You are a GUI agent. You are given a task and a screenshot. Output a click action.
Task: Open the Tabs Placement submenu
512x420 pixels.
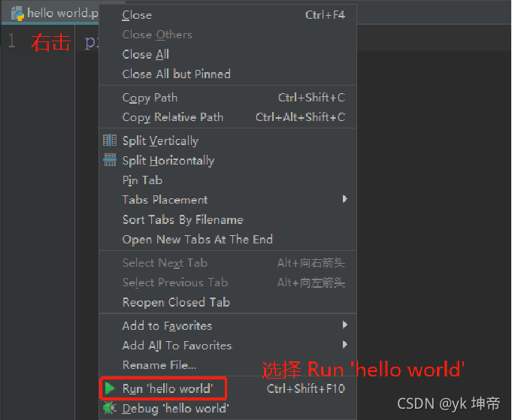point(228,200)
